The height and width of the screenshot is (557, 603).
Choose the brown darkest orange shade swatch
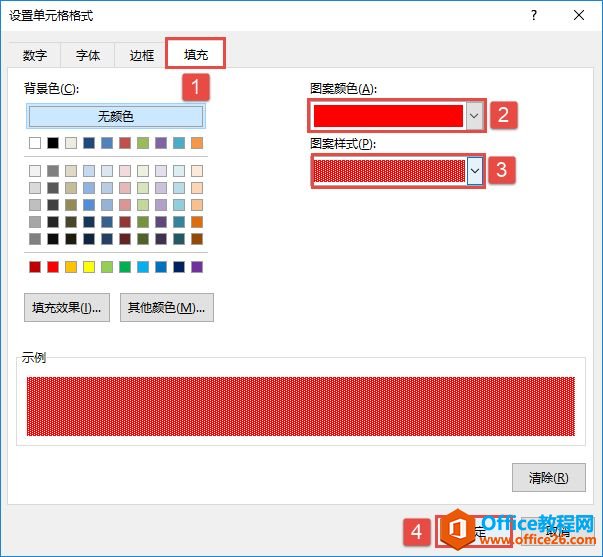(197, 239)
